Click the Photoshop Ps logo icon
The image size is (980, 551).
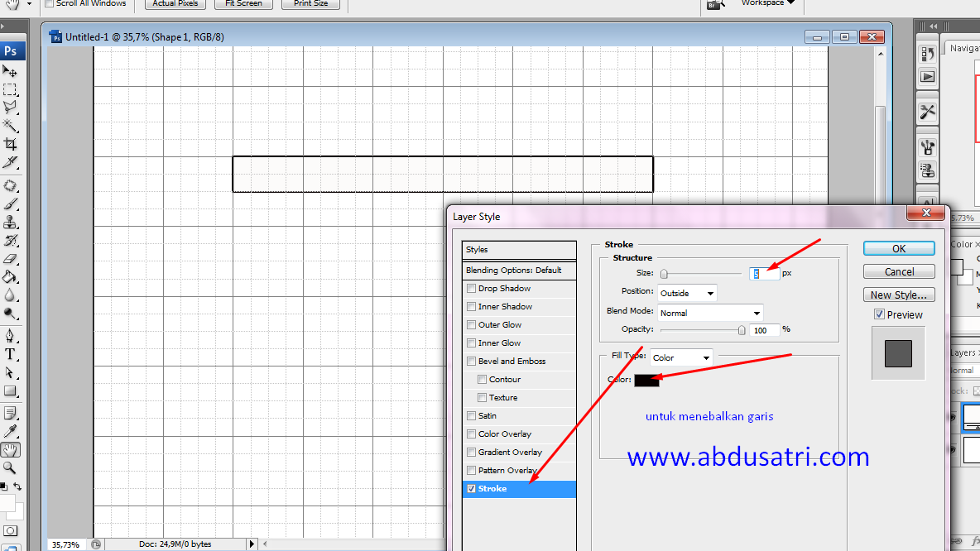point(12,51)
